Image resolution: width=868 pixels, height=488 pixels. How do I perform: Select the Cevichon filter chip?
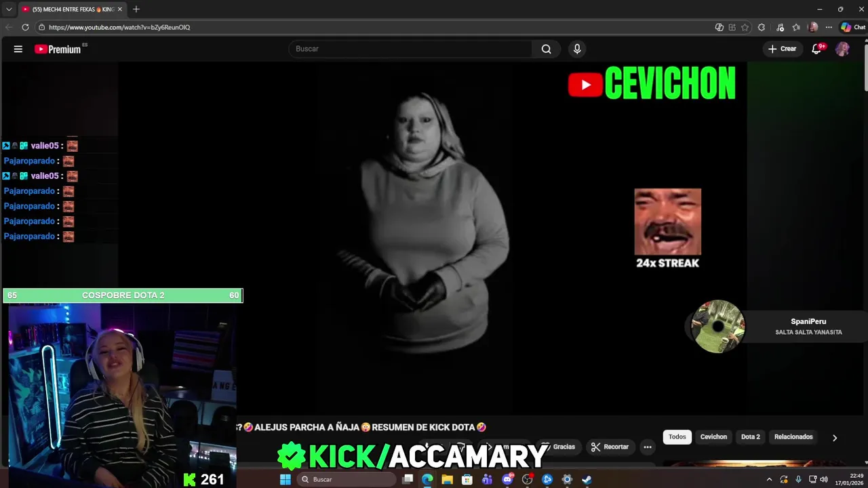[x=713, y=437]
